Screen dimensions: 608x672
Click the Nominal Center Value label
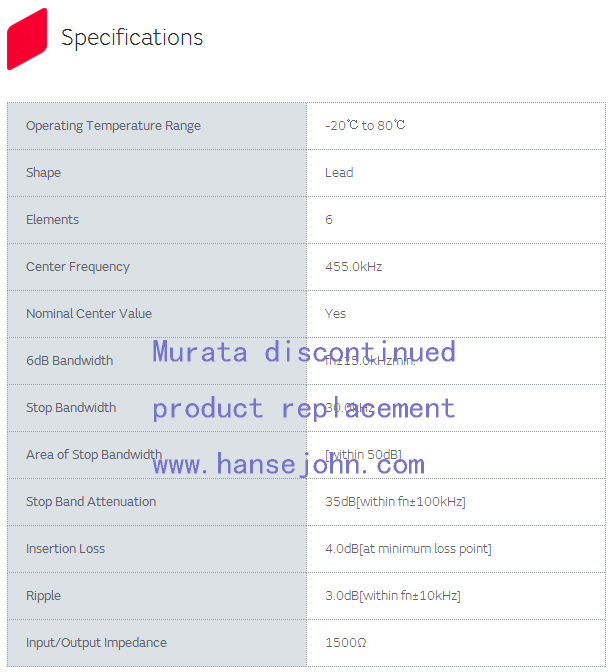pos(89,314)
